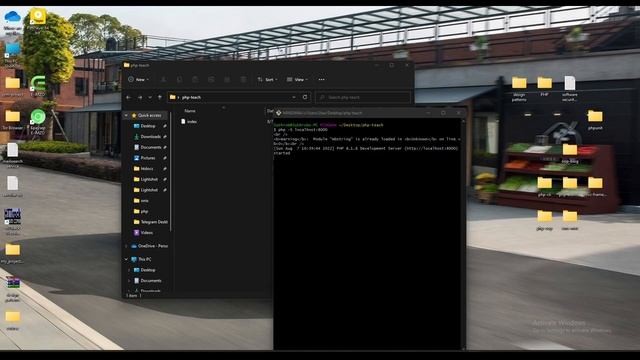The image size is (640, 360).
Task: Expand the OneDrive tree node
Action: [126, 246]
